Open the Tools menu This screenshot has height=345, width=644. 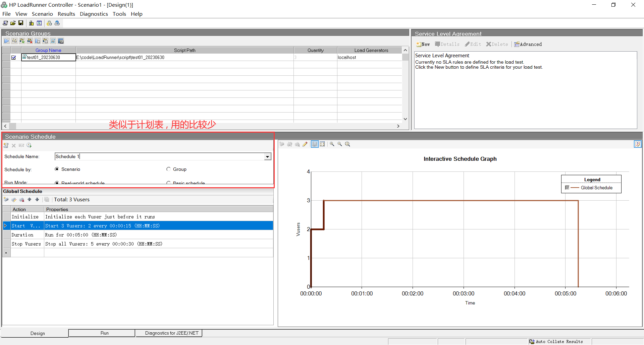coord(119,14)
